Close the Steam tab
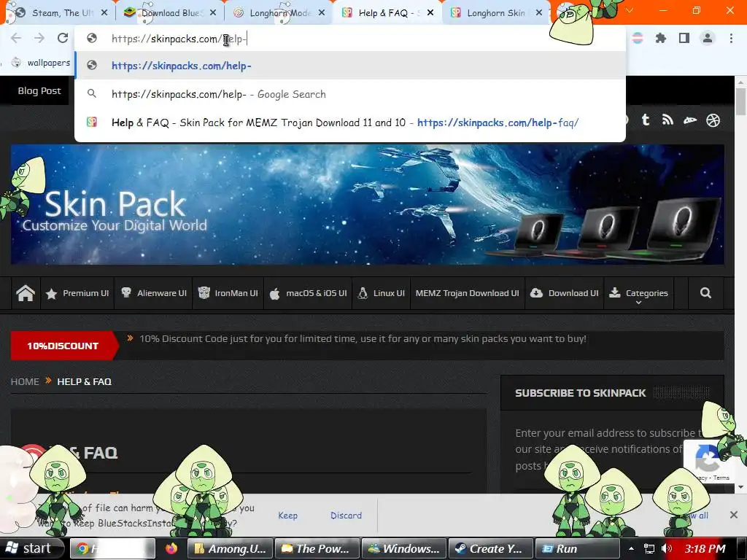This screenshot has width=747, height=560. (104, 13)
